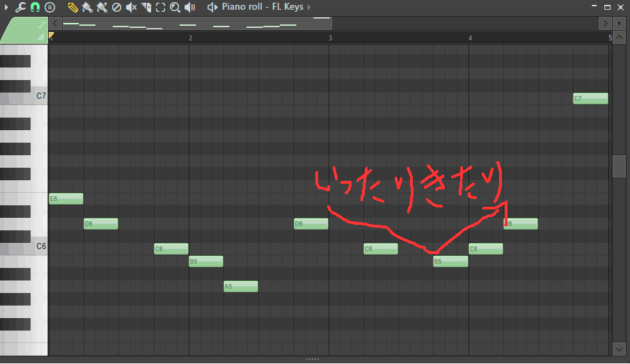Open the piano roll options menu arrow
The width and height of the screenshot is (630, 364).
pyautogui.click(x=6, y=7)
